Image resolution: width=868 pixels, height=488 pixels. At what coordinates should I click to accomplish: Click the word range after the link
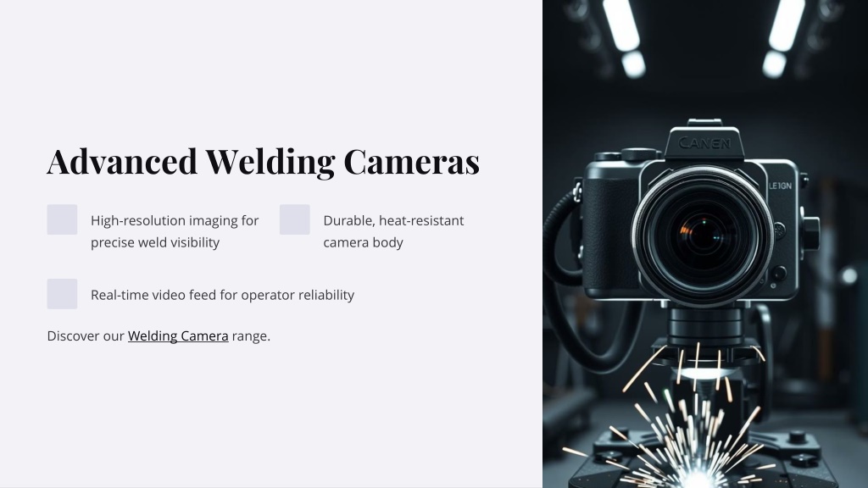249,336
